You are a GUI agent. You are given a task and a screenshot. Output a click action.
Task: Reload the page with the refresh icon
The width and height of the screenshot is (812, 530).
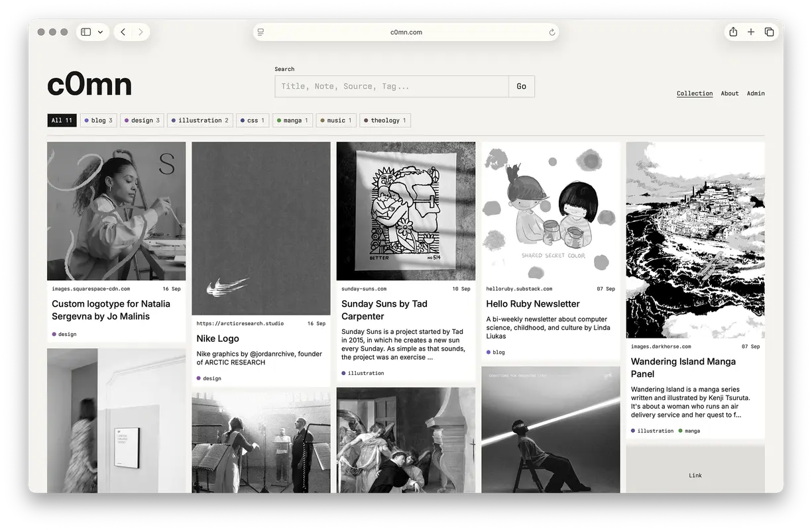pos(551,32)
